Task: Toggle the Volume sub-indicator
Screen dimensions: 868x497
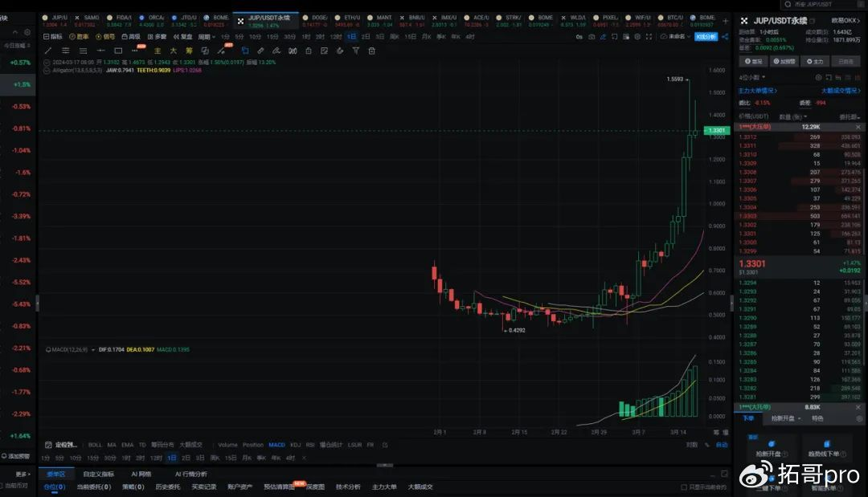Action: pyautogui.click(x=227, y=445)
